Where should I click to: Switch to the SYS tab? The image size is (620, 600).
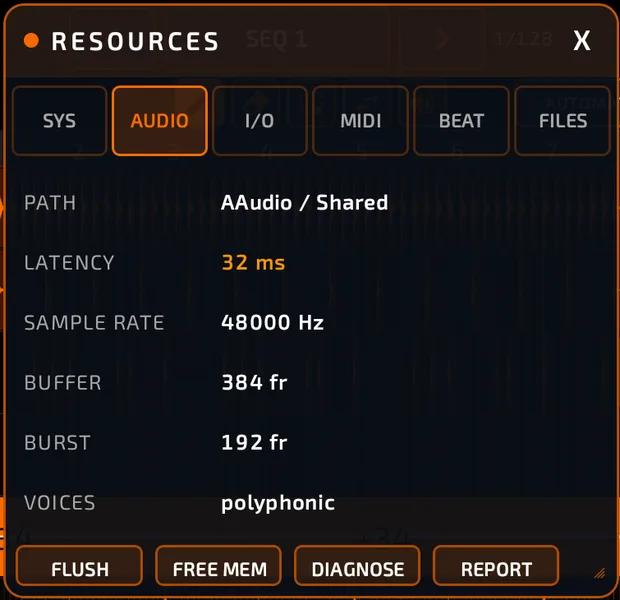pyautogui.click(x=59, y=121)
